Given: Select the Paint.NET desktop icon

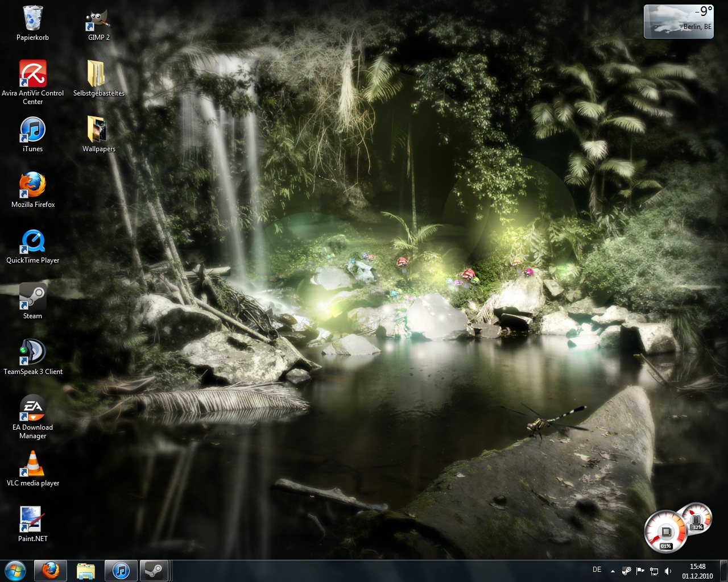Looking at the screenshot, I should coord(32,519).
